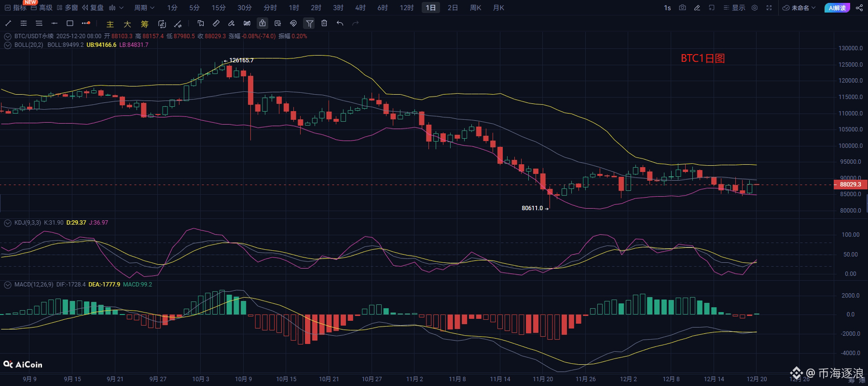Collapse the KDJ(9,3,3) indicator pane
Screen dimensions: 868x386
click(8, 223)
